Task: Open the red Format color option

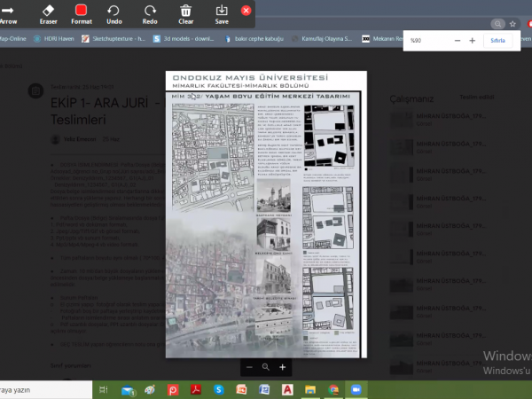Action: pyautogui.click(x=82, y=15)
